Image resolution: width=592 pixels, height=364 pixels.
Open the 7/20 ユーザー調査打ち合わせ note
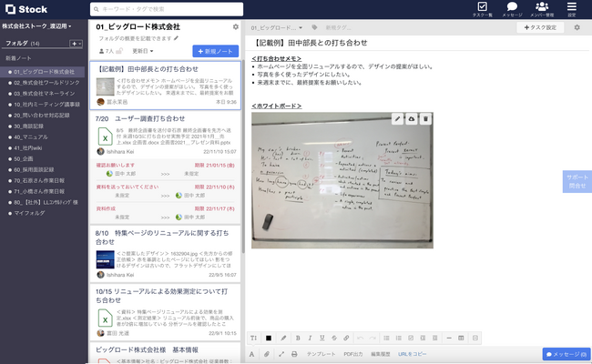click(x=166, y=135)
